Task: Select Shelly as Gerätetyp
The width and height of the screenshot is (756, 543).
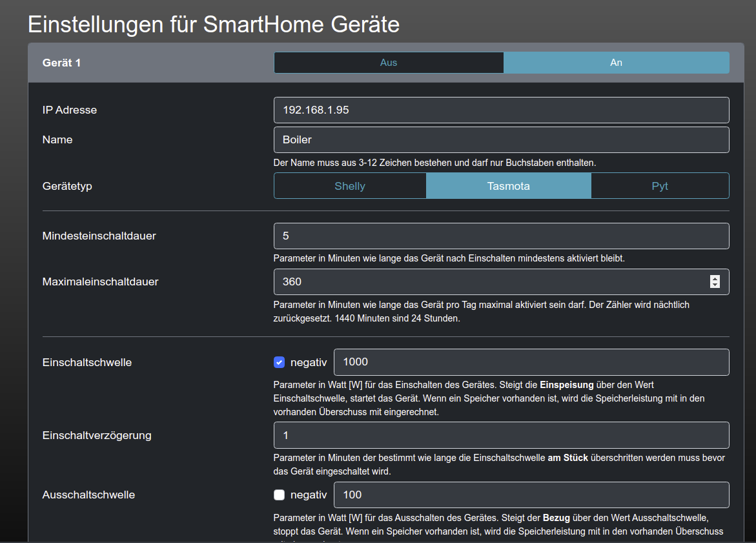Action: [x=350, y=186]
